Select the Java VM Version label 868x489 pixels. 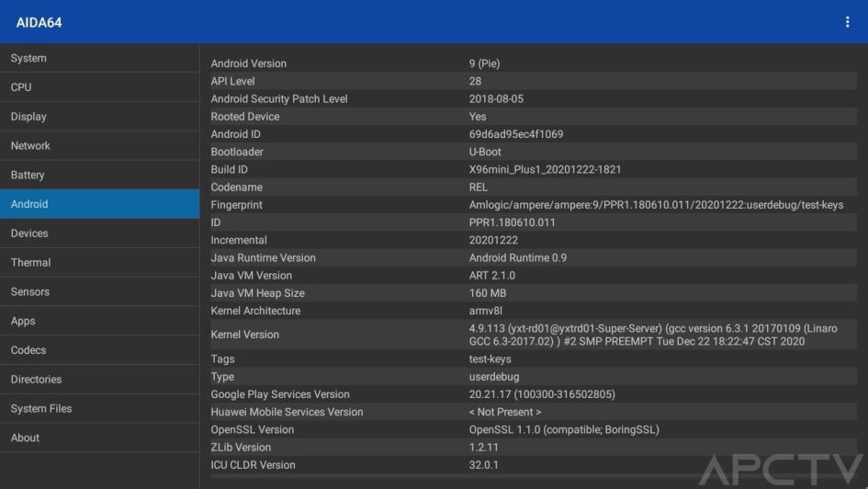pyautogui.click(x=251, y=276)
